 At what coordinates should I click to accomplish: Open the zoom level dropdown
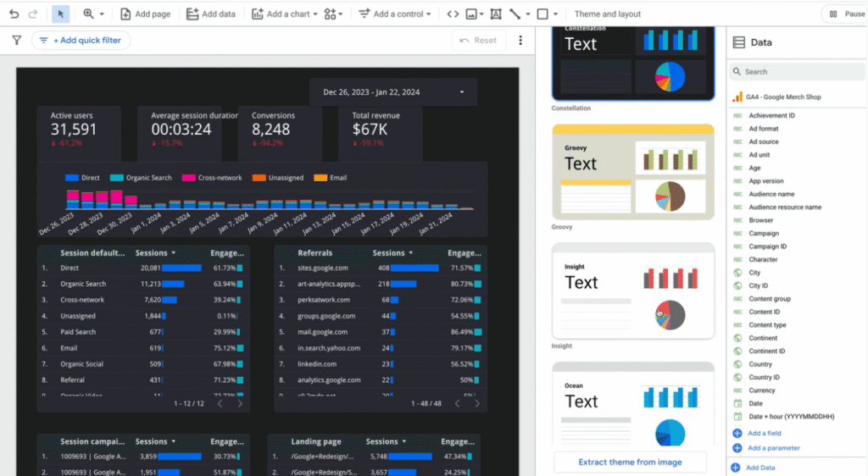93,14
